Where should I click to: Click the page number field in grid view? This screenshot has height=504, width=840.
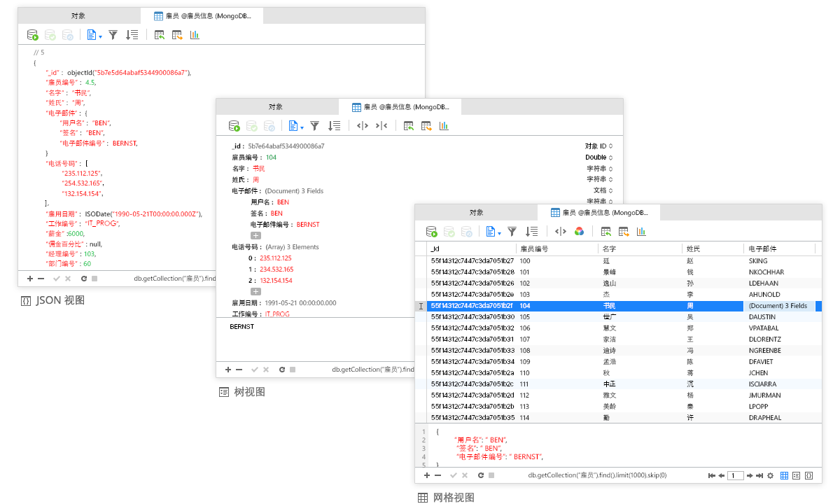[735, 475]
